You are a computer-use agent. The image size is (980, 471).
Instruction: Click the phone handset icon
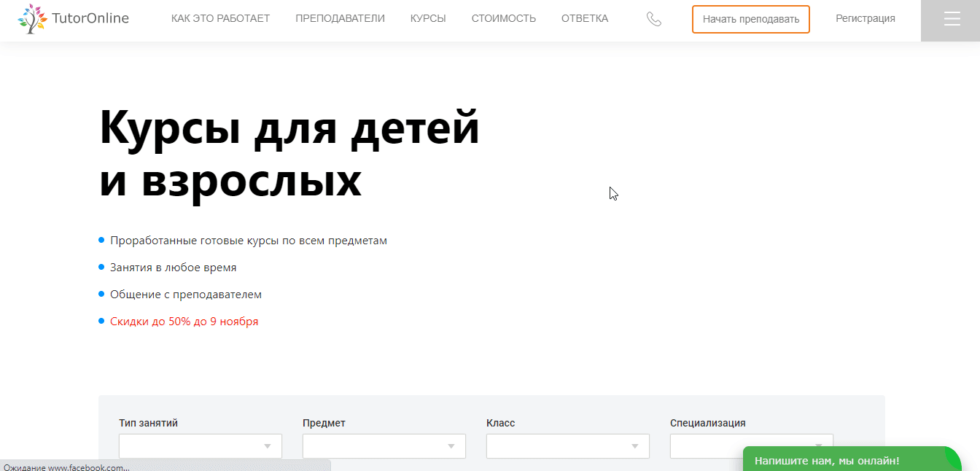click(x=654, y=20)
